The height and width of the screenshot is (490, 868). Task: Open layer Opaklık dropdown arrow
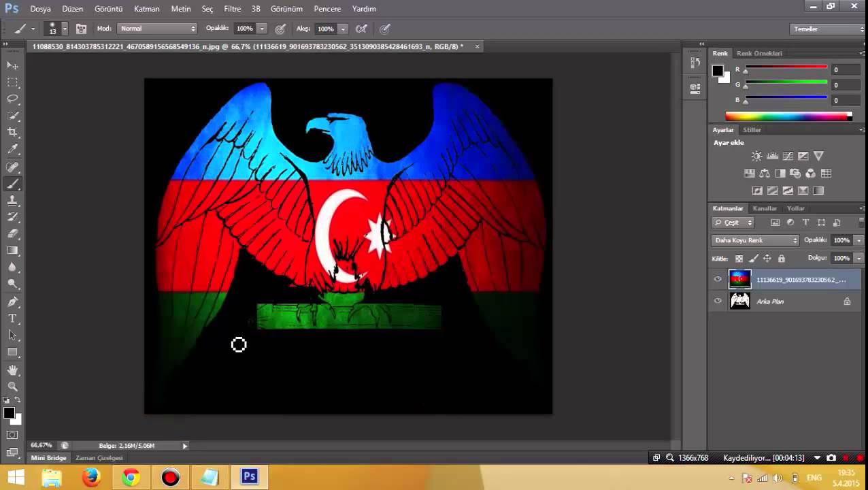[858, 240]
